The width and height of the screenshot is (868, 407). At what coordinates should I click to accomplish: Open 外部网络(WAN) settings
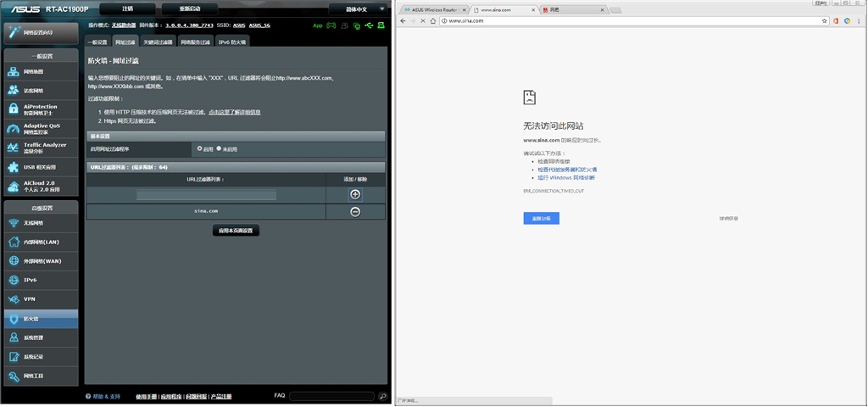41,261
